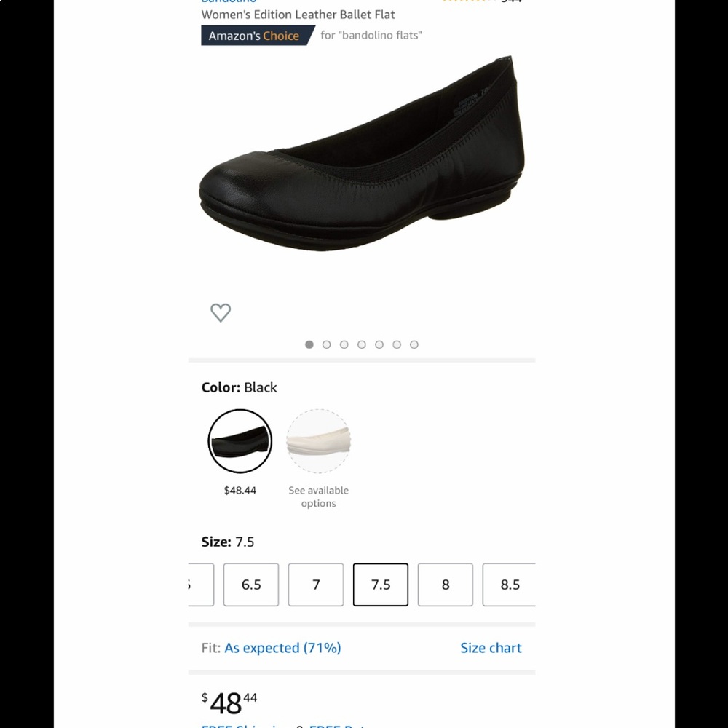Jump to the last carousel dot
The width and height of the screenshot is (728, 728).
tap(414, 344)
